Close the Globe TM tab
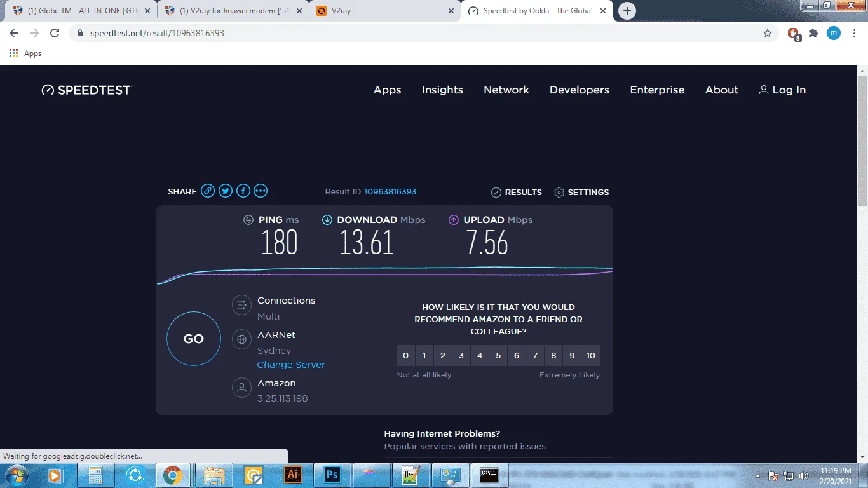 click(x=148, y=11)
